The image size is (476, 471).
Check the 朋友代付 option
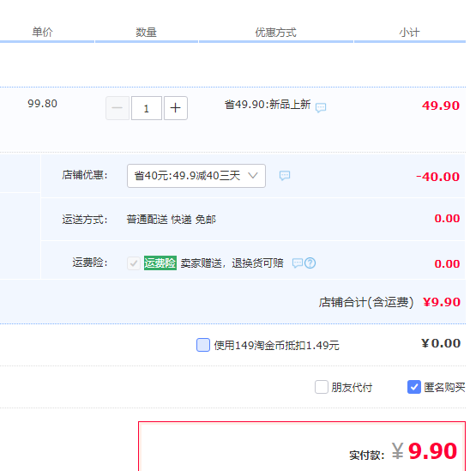(322, 387)
